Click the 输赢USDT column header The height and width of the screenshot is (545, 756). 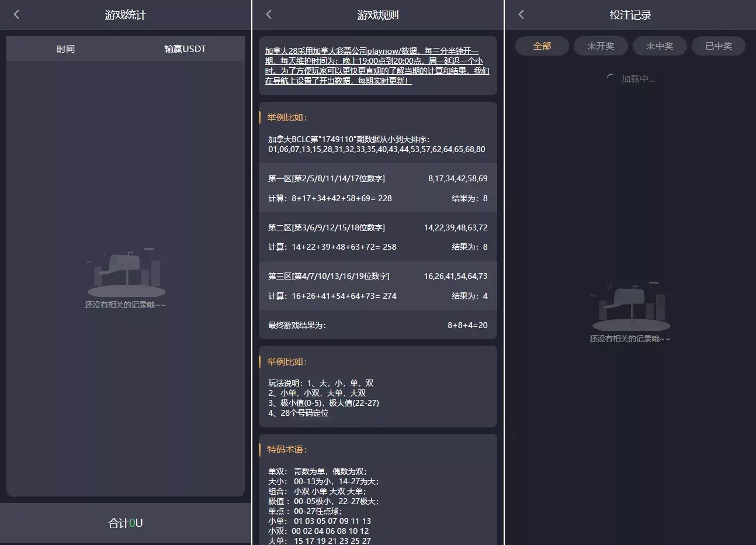tap(185, 49)
